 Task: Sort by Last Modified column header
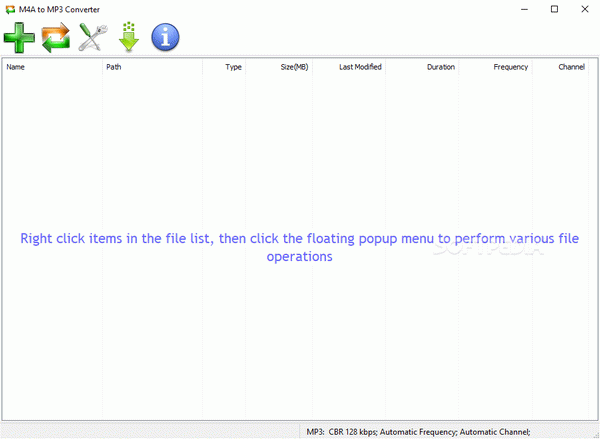tap(349, 67)
